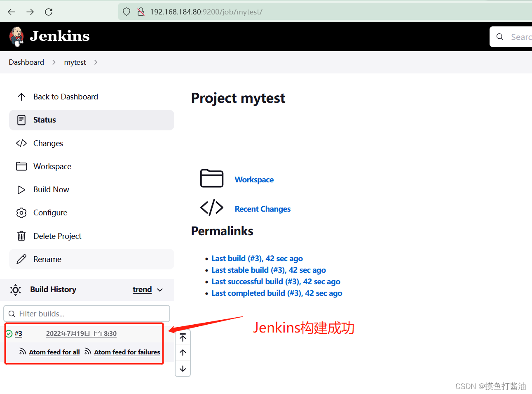Viewport: 532px width, 394px height.
Task: Open Last successful build (#3) permalink
Action: [276, 281]
